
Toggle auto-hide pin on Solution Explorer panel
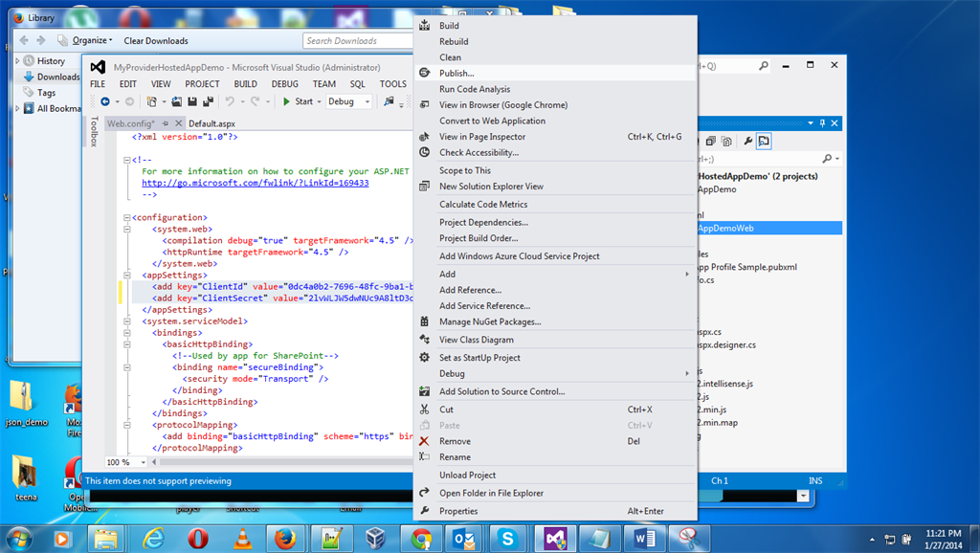tap(821, 123)
